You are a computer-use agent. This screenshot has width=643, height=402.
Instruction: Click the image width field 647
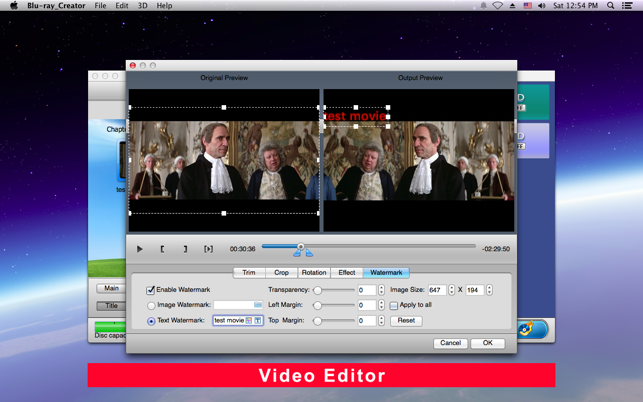pyautogui.click(x=437, y=290)
